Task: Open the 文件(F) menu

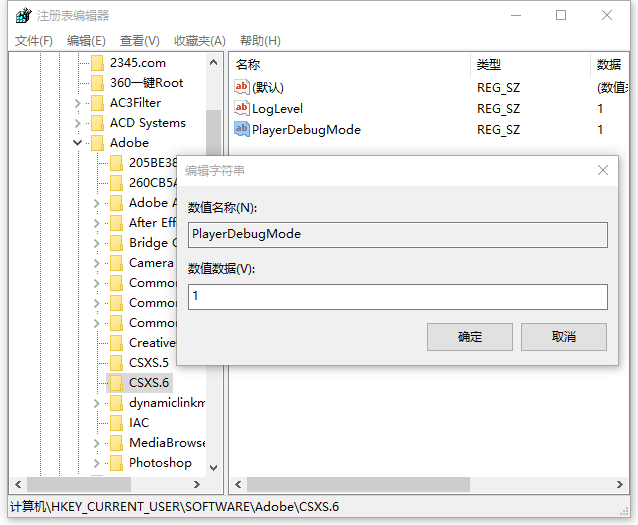Action: point(34,41)
